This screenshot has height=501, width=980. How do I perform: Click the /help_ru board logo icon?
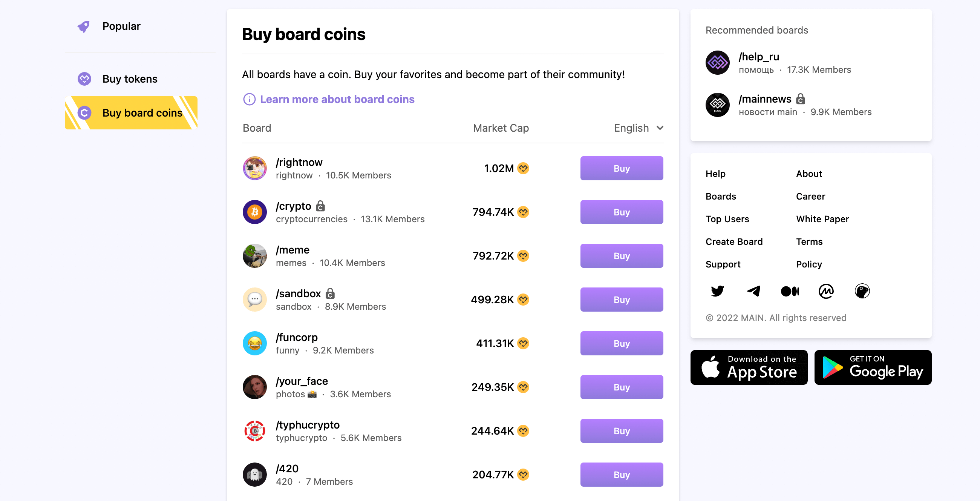(718, 62)
